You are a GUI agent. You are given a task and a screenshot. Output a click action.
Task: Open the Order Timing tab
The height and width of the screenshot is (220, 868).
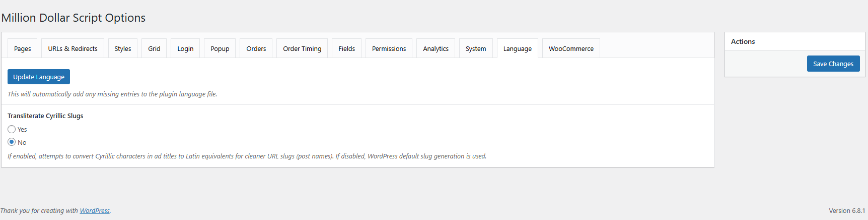[x=302, y=48]
